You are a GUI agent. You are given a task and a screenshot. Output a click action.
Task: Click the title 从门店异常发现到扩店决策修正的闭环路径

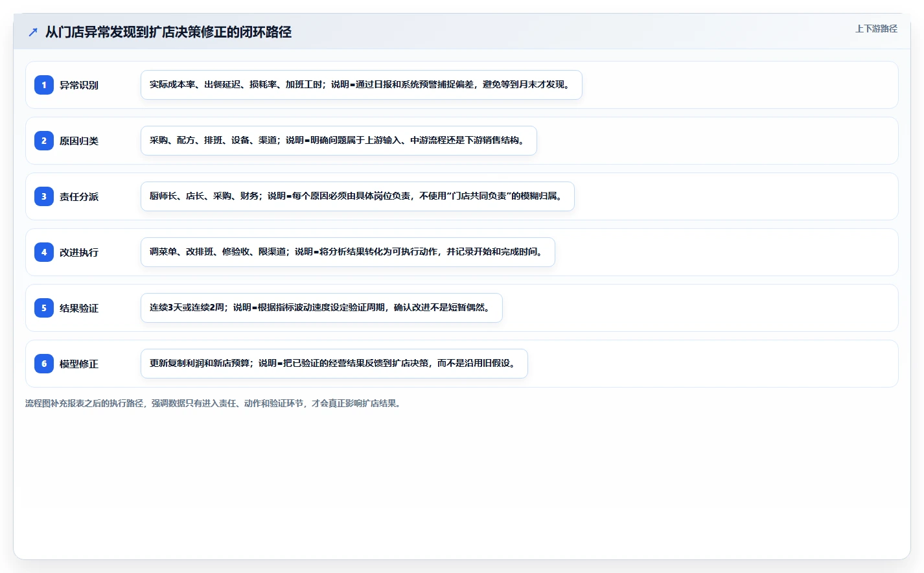tap(168, 32)
